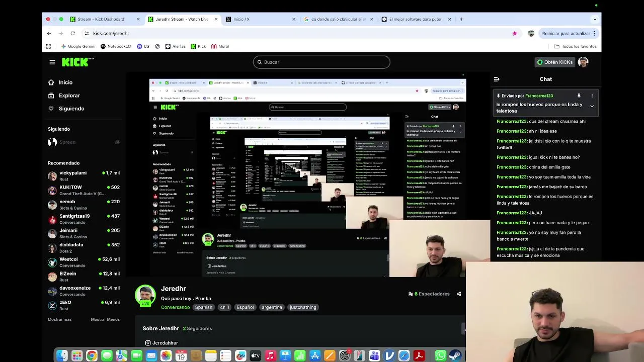644x362 pixels.
Task: Open Music app from the dock
Action: [x=270, y=356]
